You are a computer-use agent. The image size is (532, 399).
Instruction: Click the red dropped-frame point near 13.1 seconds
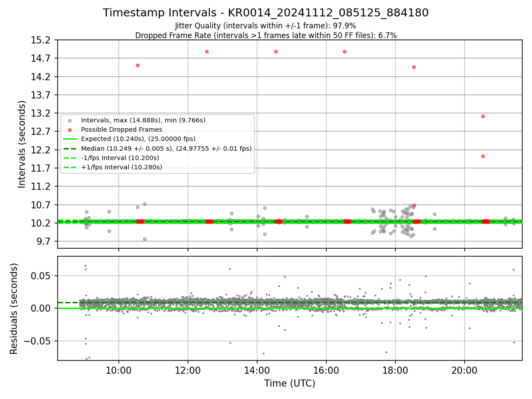483,116
